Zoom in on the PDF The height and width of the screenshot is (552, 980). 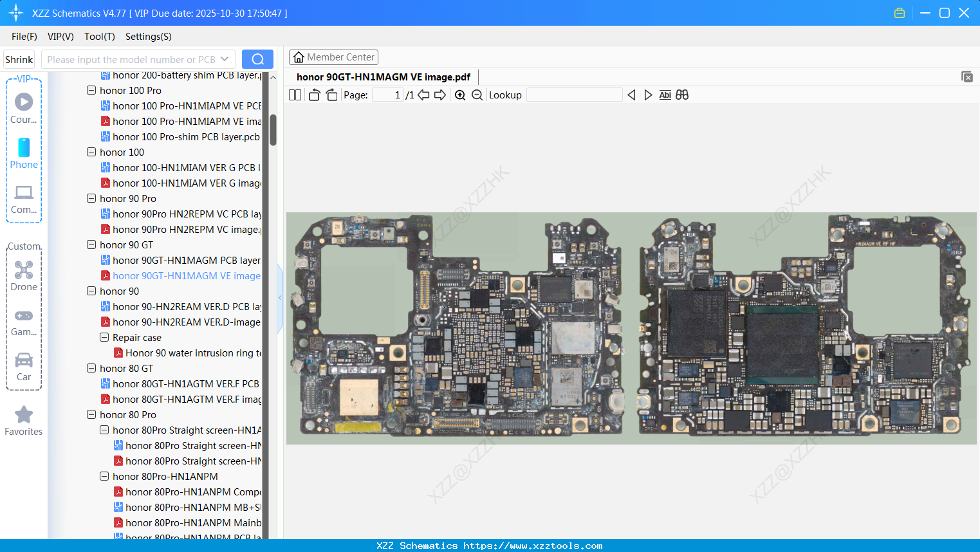coord(460,95)
